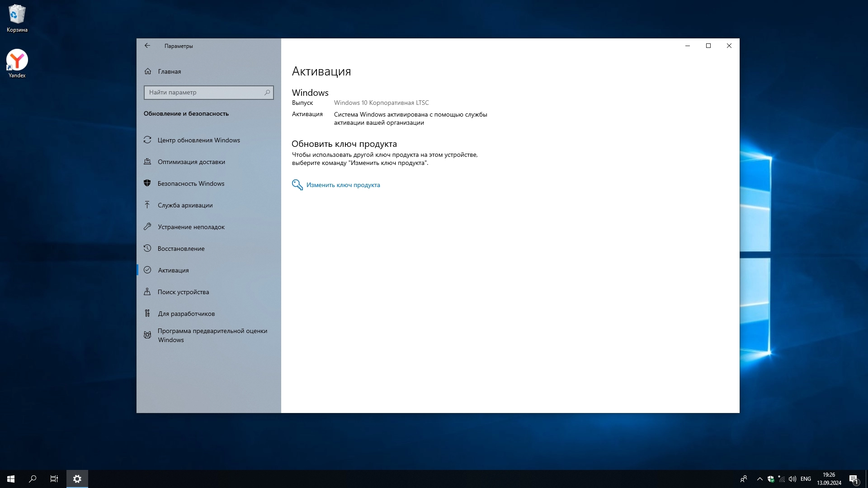Open Поиск устройства settings
868x488 pixels.
183,292
